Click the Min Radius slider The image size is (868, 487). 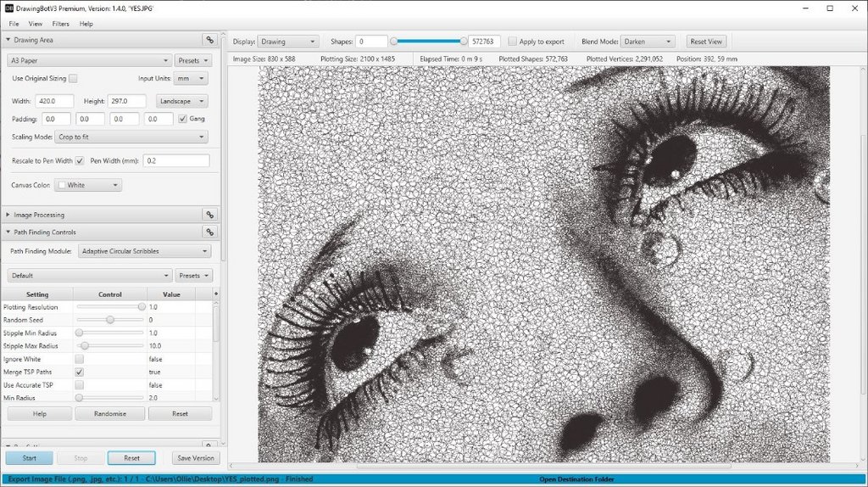click(110, 397)
